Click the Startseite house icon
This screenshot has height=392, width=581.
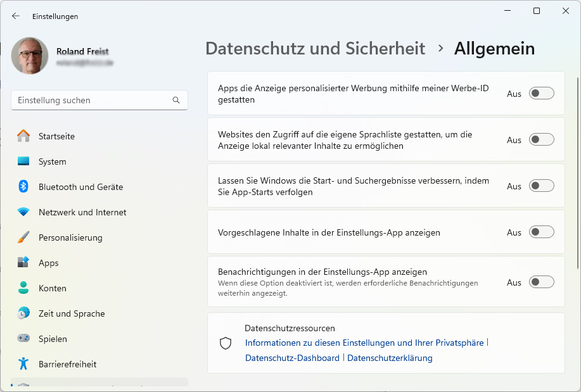(x=23, y=136)
